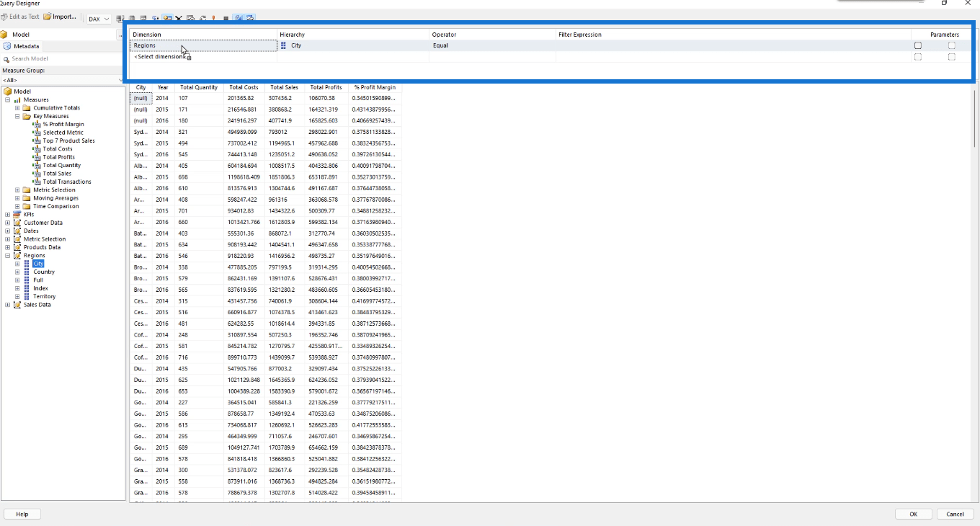The height and width of the screenshot is (526, 980).
Task: Click the Select dimension placeholder cell
Action: tap(203, 57)
